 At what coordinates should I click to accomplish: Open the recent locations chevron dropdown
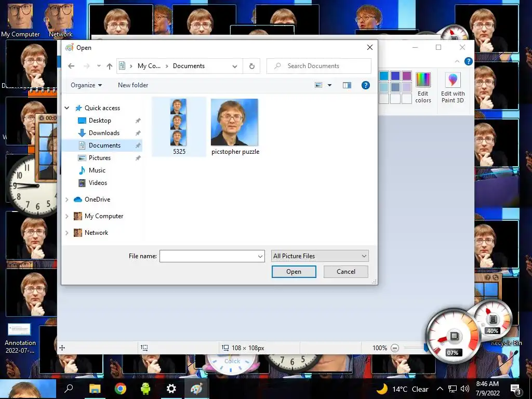[x=99, y=66]
